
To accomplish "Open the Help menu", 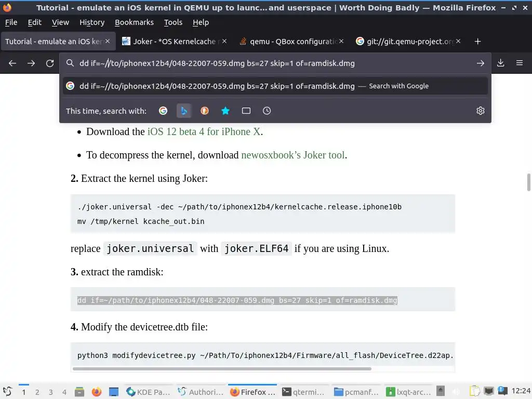I will point(201,22).
